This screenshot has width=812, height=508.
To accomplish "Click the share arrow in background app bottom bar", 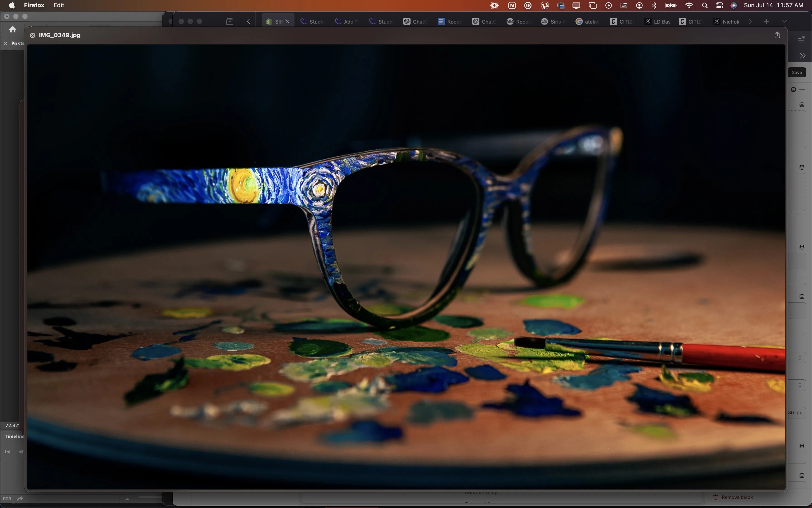I will 20,499.
